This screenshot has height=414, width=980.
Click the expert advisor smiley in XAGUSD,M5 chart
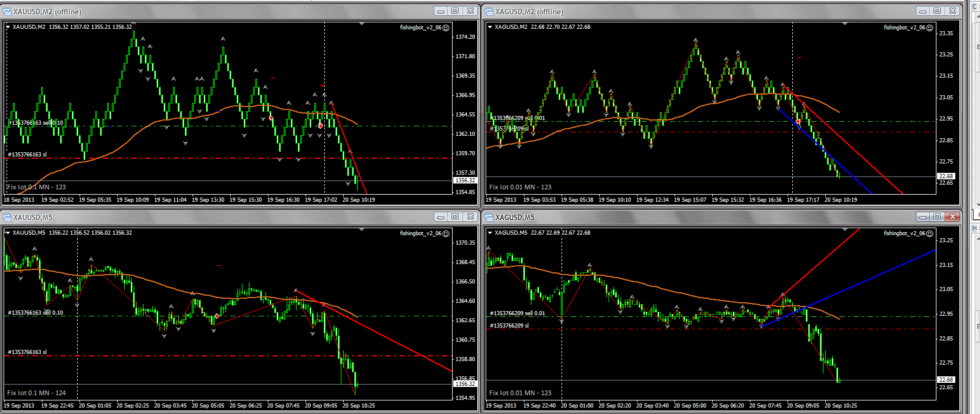click(x=930, y=233)
